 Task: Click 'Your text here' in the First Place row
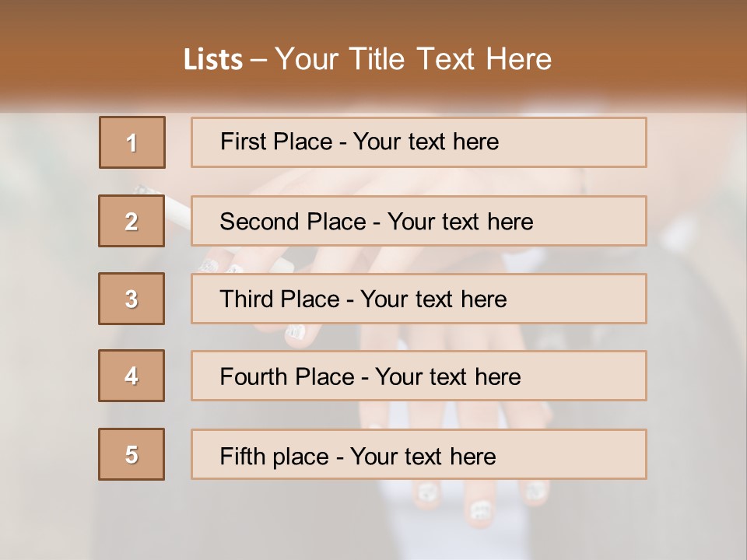[426, 142]
